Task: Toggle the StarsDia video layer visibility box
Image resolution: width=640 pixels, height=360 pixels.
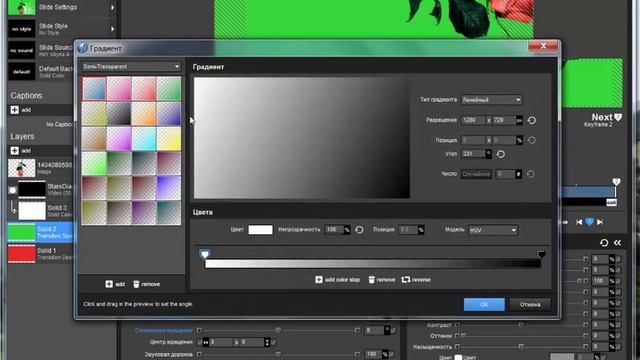Action: 12,190
